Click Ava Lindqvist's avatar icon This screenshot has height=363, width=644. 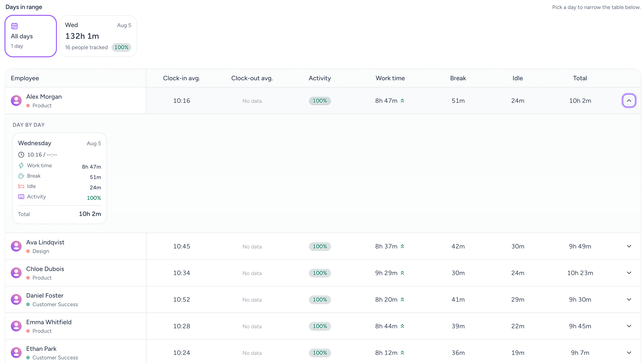16,246
